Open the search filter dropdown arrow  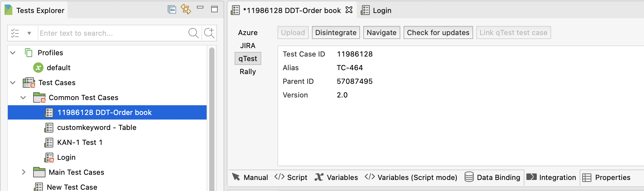[29, 33]
